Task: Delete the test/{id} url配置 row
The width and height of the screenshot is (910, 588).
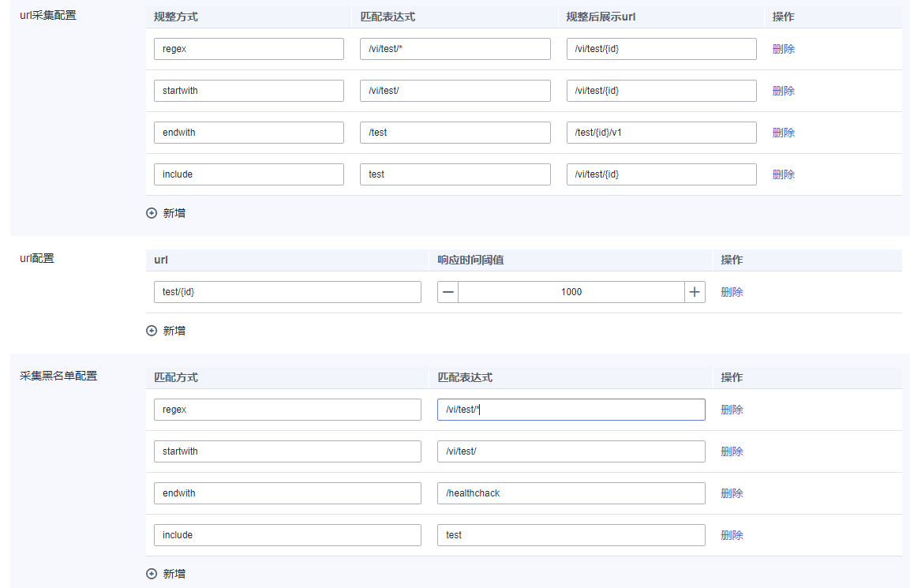Action: (x=732, y=292)
